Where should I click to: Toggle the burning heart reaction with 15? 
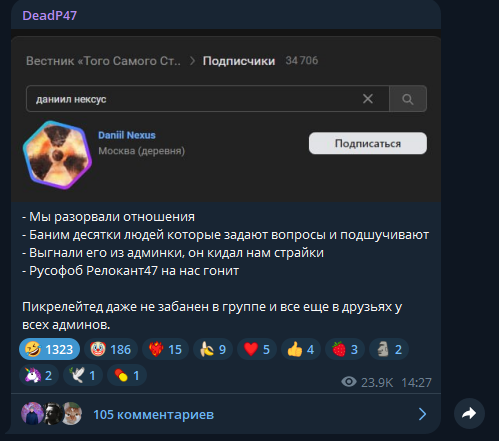pos(165,349)
